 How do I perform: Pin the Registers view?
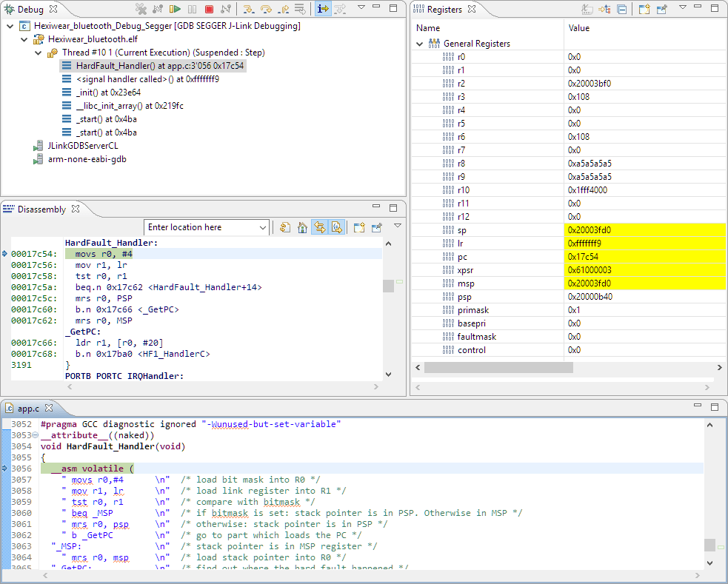pyautogui.click(x=662, y=9)
